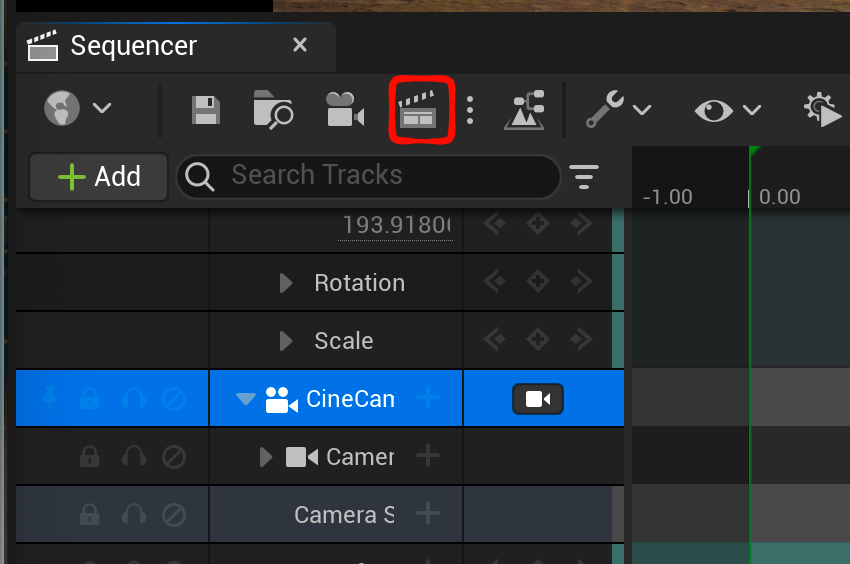The image size is (850, 564).
Task: Add a keyframe on the Rotation track
Action: (x=538, y=283)
